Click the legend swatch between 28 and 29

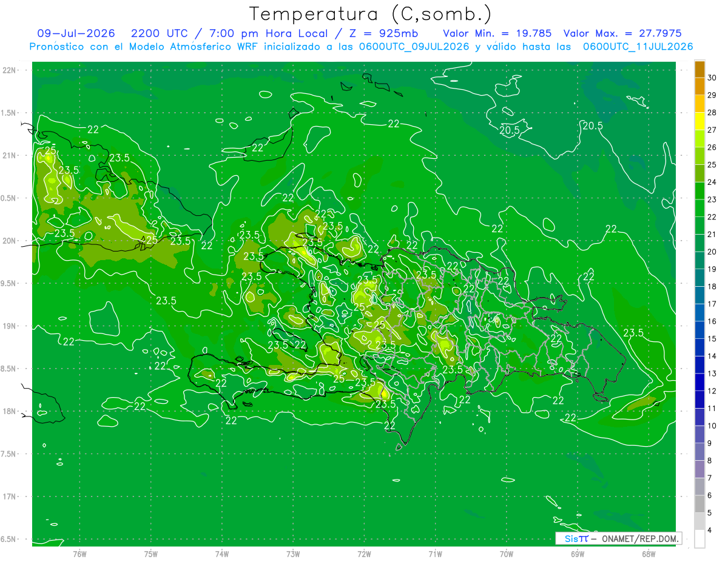699,104
